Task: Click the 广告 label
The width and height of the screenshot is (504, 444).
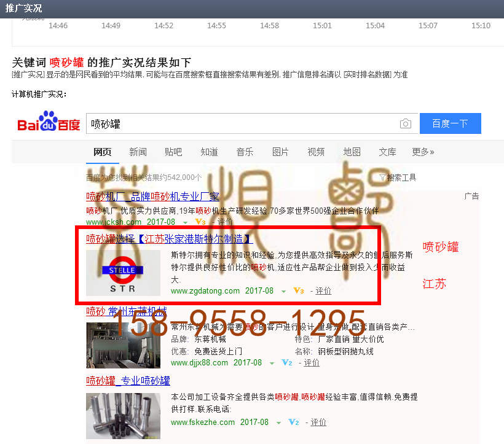Action: [471, 196]
